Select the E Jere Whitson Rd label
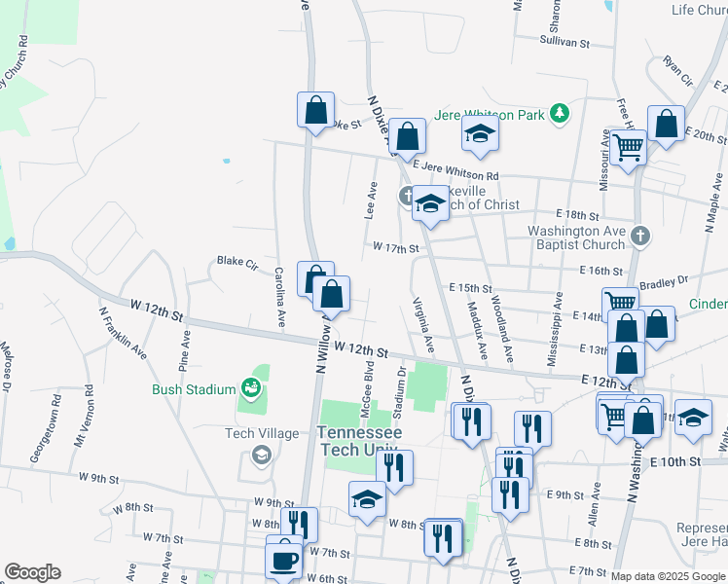 [455, 170]
